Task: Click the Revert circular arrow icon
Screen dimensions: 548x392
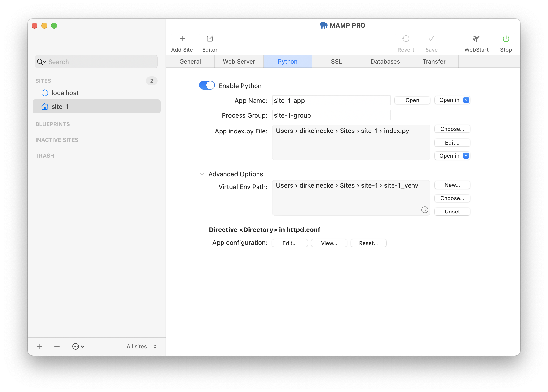Action: (x=406, y=39)
